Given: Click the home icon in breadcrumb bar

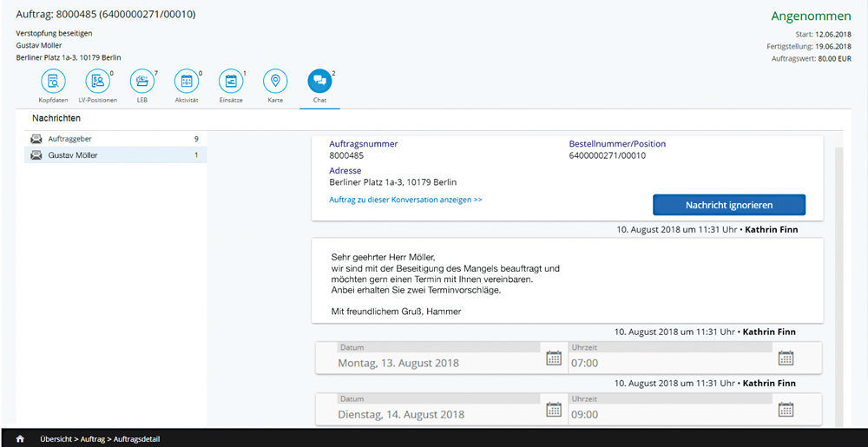Looking at the screenshot, I should click(x=20, y=439).
